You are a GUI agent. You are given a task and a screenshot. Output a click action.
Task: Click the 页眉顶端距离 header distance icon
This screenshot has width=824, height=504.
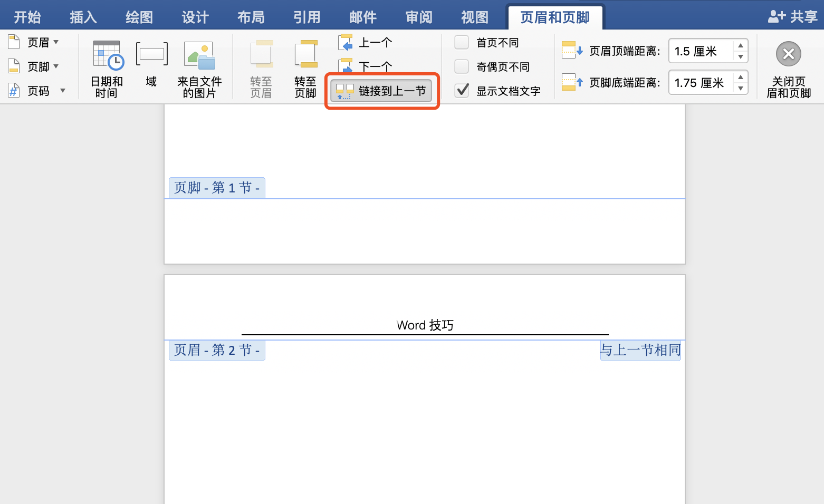(572, 51)
